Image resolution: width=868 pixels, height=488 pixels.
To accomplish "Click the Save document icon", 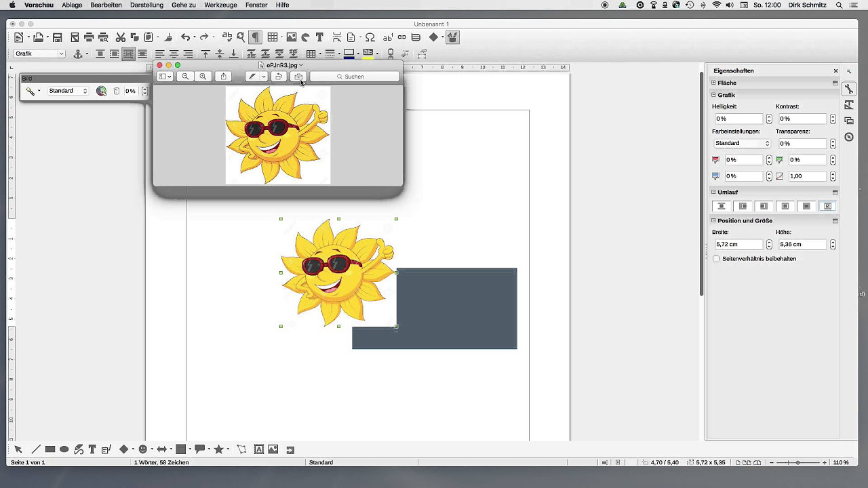I will (58, 37).
